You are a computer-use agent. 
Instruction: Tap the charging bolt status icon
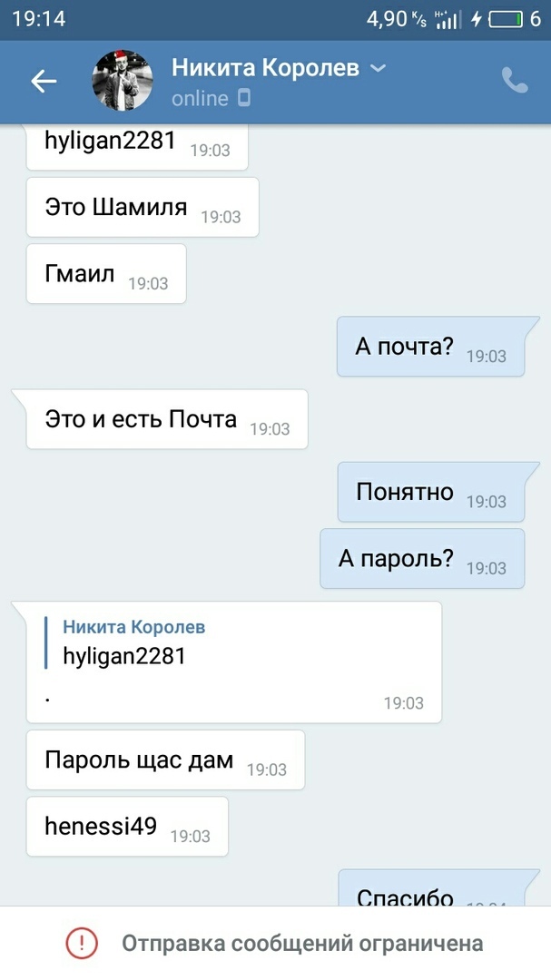click(476, 19)
